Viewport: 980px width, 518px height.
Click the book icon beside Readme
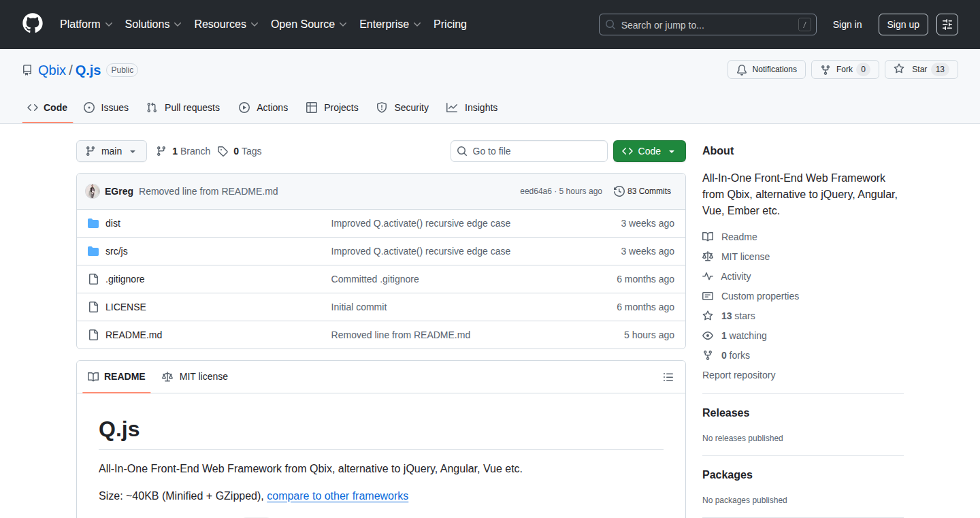708,237
